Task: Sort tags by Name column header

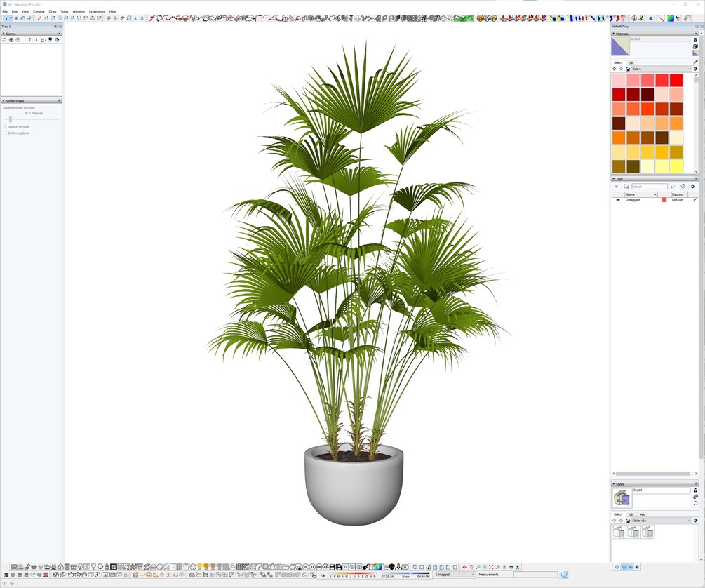Action: click(x=640, y=194)
